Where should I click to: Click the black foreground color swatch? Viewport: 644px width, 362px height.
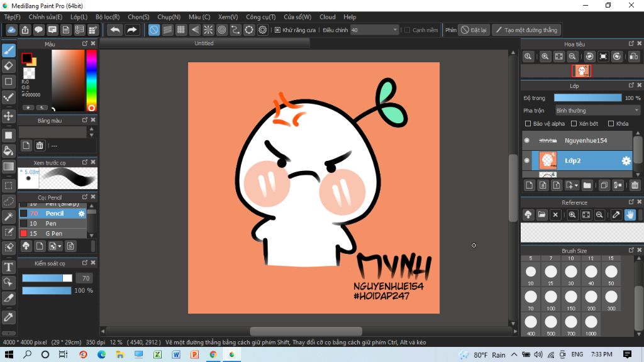(26, 58)
